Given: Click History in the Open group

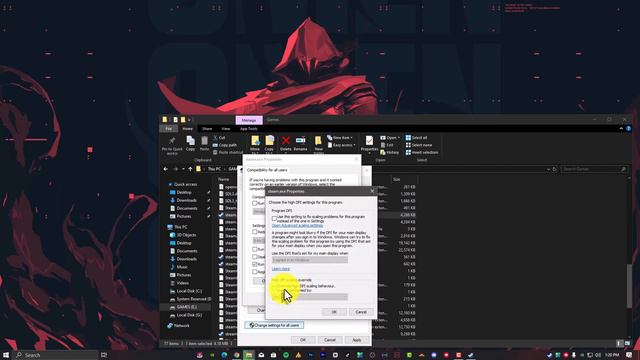Looking at the screenshot, I should 389,152.
